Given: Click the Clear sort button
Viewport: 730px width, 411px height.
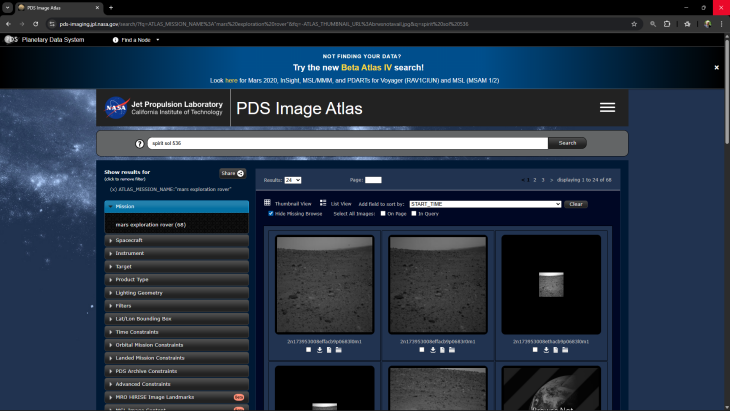Looking at the screenshot, I should [x=576, y=204].
